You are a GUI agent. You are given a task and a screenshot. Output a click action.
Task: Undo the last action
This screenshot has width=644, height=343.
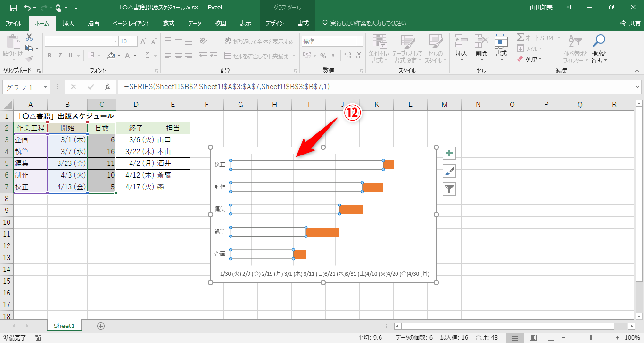(x=27, y=8)
